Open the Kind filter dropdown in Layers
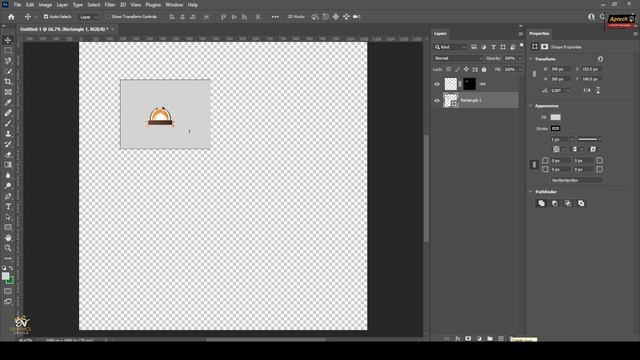The width and height of the screenshot is (640, 360). tap(450, 47)
